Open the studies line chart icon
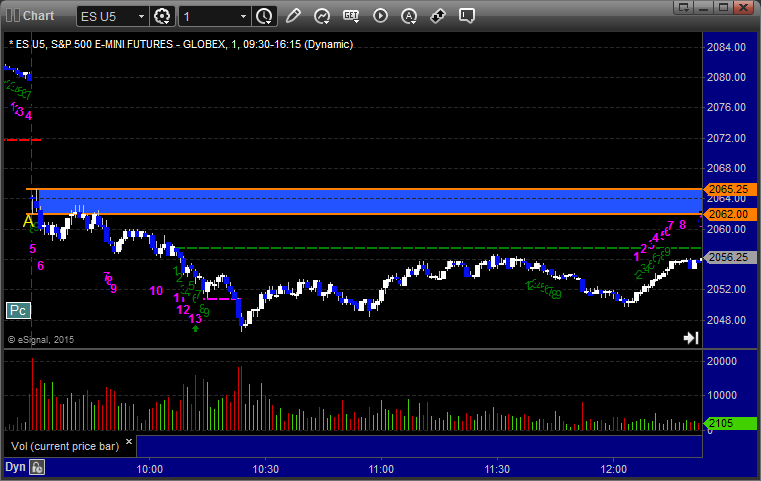Viewport: 761px width, 481px height. pyautogui.click(x=321, y=17)
